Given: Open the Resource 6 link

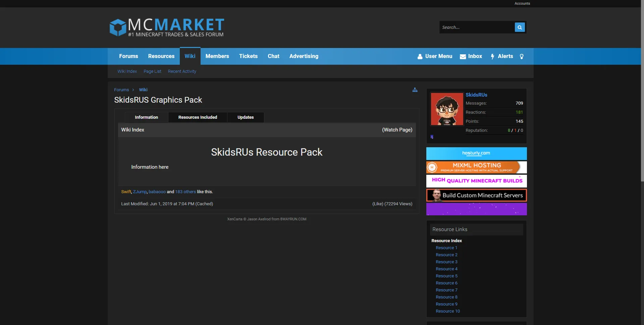Looking at the screenshot, I should [x=446, y=283].
